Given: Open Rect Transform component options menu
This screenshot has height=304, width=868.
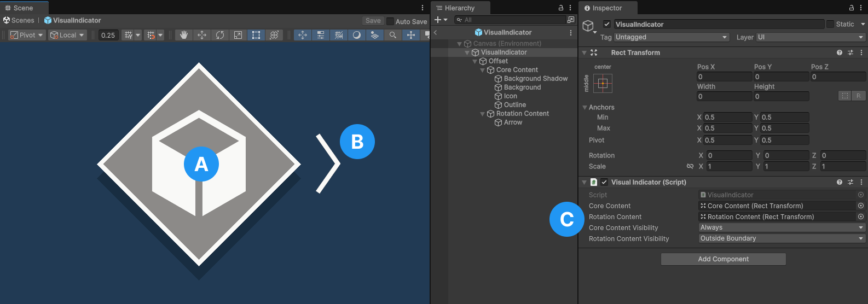Looking at the screenshot, I should coord(861,52).
